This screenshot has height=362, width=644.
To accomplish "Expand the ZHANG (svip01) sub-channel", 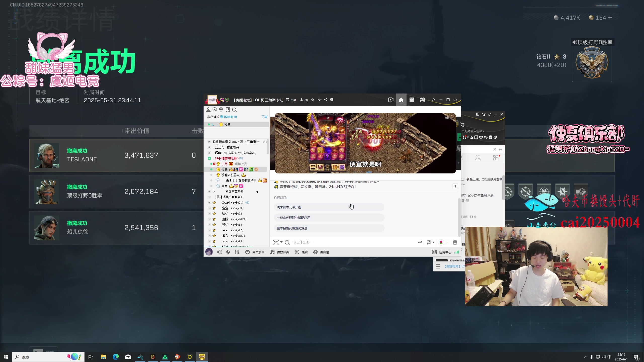I will point(209,203).
